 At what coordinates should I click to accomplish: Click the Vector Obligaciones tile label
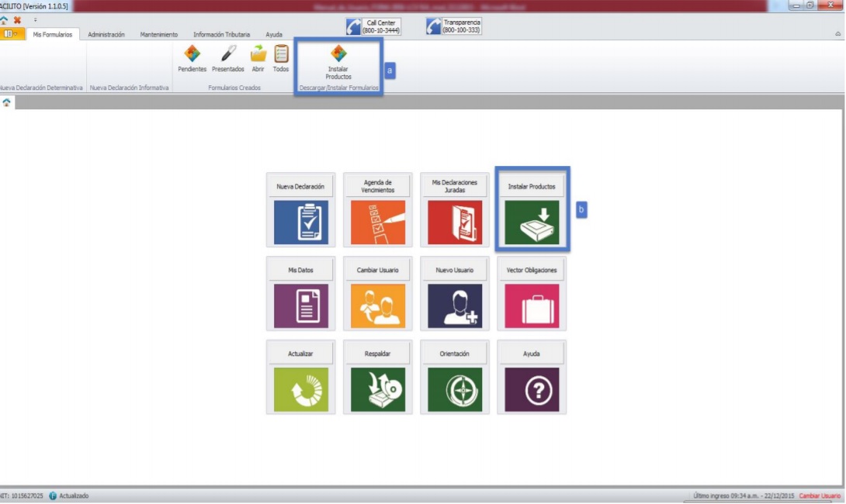tap(532, 270)
